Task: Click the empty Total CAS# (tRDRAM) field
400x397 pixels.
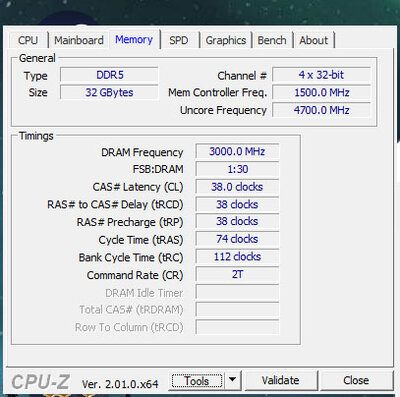Action: pos(237,309)
